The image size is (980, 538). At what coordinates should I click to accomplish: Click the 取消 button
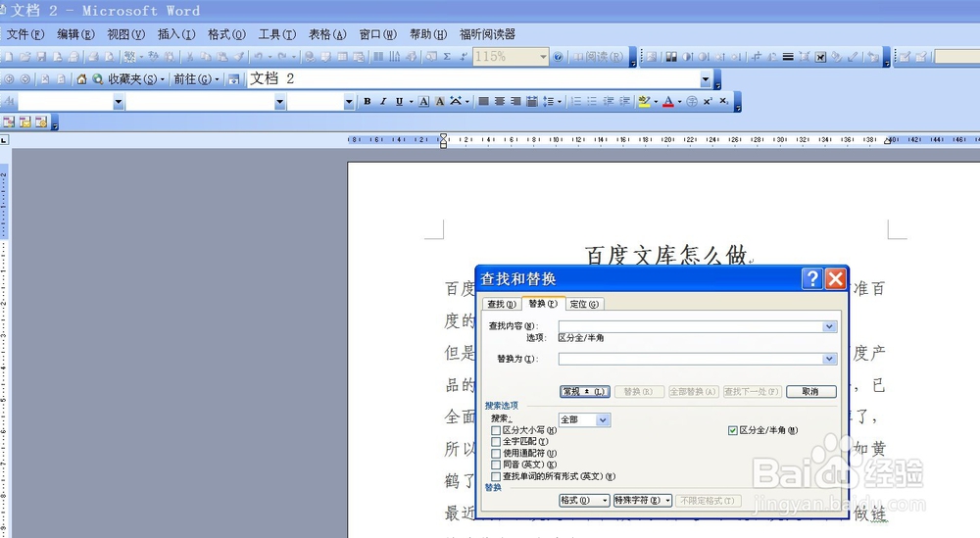click(x=810, y=392)
